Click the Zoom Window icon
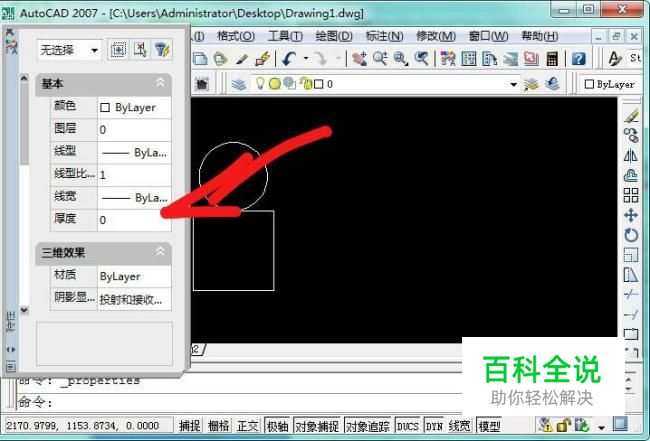This screenshot has width=650, height=441. 401,59
